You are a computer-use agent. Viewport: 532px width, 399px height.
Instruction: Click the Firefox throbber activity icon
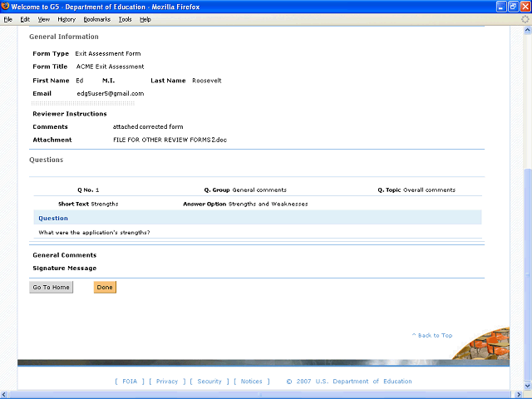point(525,19)
